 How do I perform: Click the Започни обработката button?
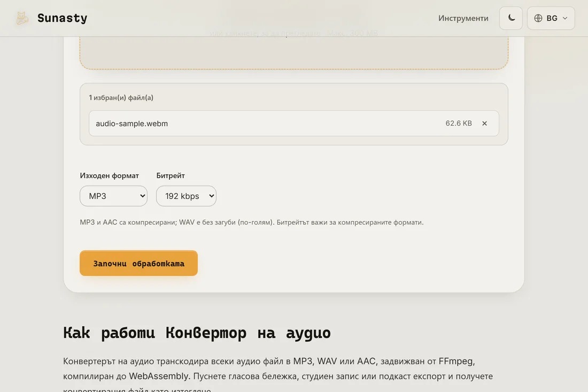138,263
